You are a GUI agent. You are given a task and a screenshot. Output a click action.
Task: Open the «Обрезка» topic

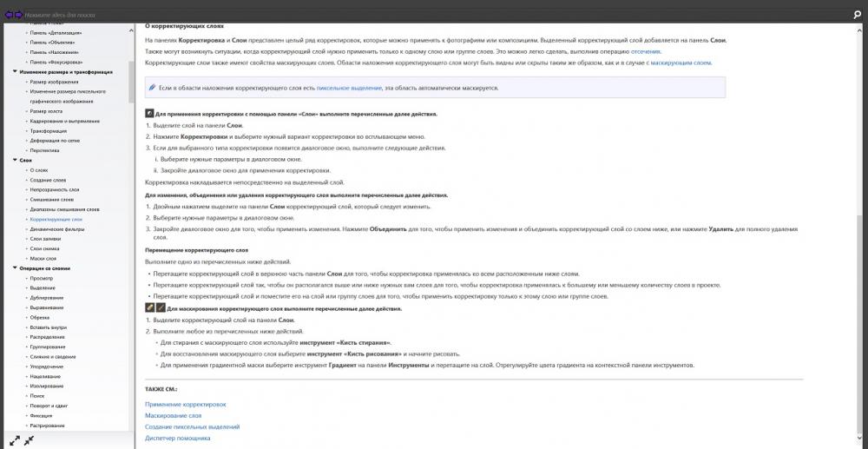tap(40, 318)
